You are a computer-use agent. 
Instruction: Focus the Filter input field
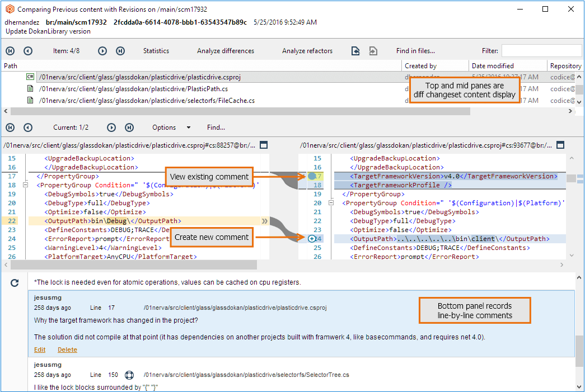(x=541, y=51)
